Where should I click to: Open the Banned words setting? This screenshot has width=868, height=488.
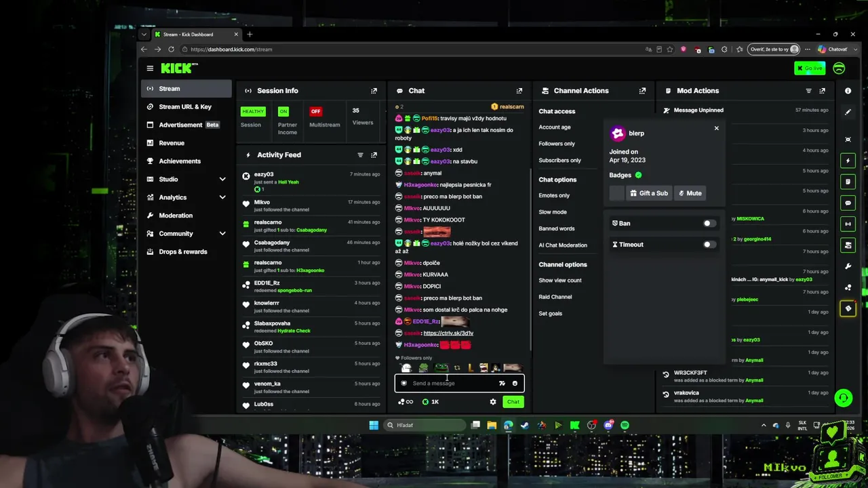557,229
